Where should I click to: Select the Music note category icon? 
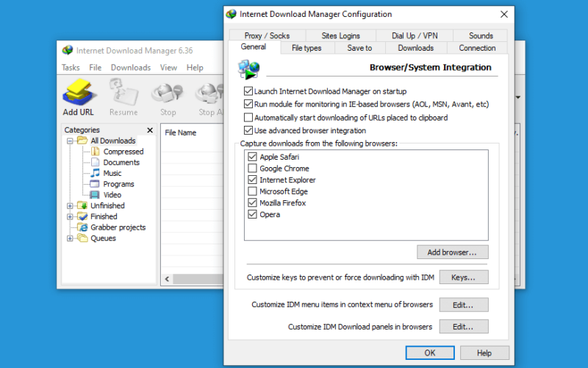pos(96,173)
